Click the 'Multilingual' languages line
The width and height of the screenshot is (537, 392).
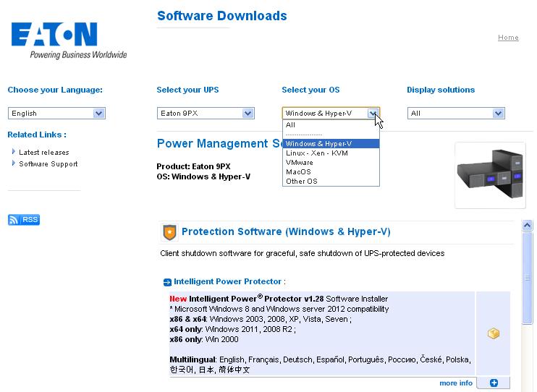pyautogui.click(x=320, y=365)
